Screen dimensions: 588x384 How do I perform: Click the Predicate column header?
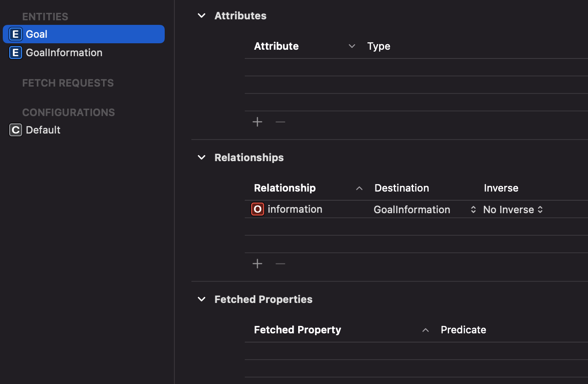point(463,330)
